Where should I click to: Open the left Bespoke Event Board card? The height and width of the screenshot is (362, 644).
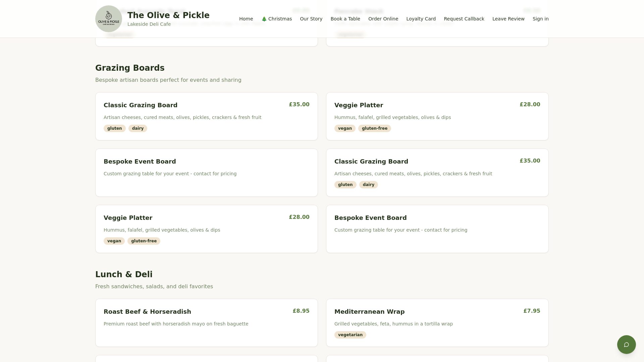pos(207,173)
